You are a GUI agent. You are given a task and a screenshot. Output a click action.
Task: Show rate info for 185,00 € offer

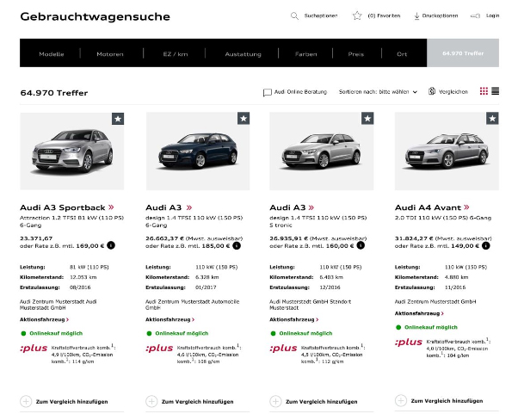point(237,246)
